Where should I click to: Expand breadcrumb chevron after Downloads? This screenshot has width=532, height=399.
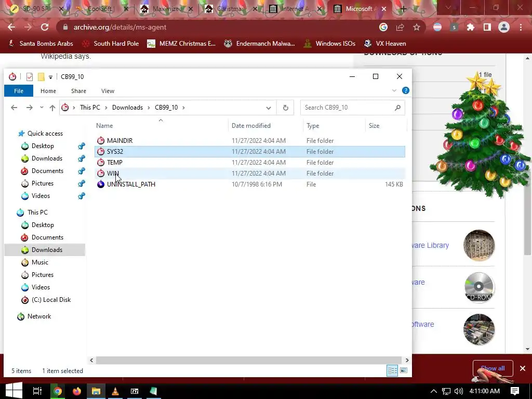[149, 108]
